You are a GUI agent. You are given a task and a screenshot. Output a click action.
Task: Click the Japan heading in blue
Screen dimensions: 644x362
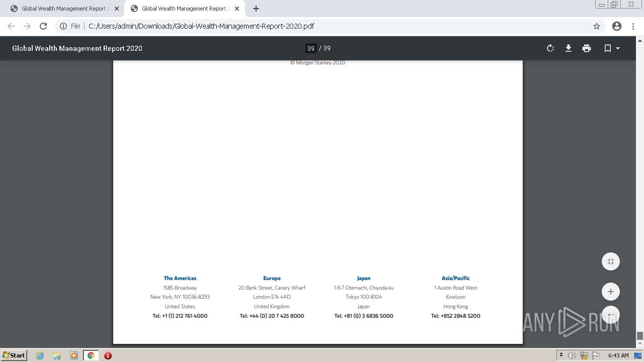point(364,278)
